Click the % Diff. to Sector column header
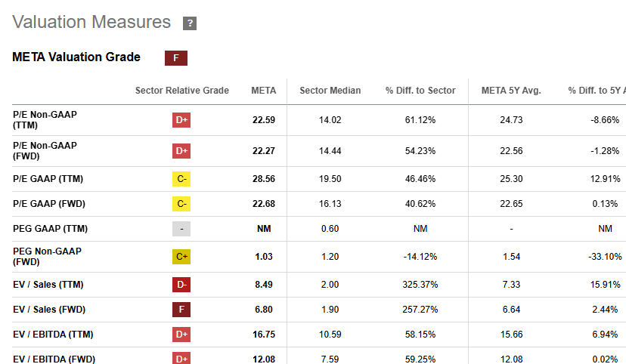The width and height of the screenshot is (626, 364). 420,91
